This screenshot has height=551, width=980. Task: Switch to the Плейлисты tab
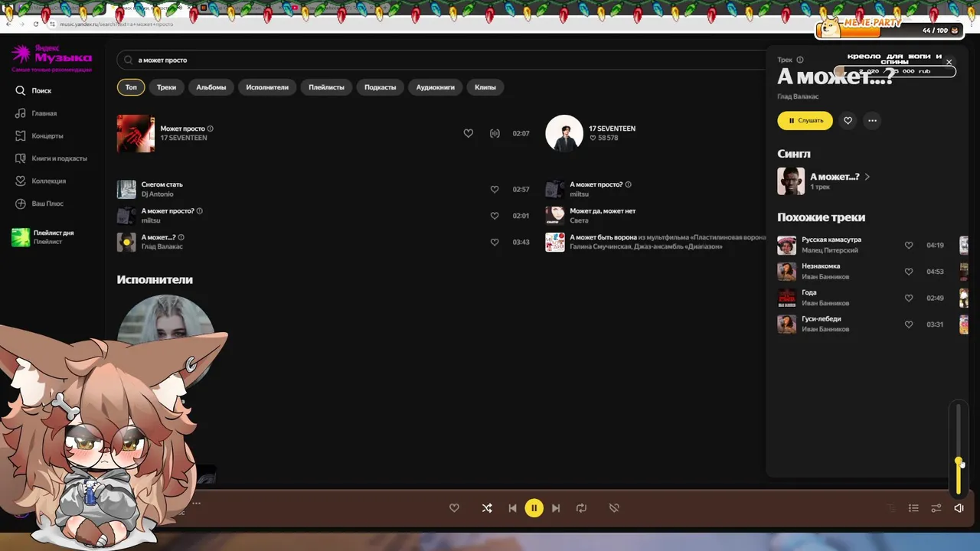pyautogui.click(x=326, y=87)
